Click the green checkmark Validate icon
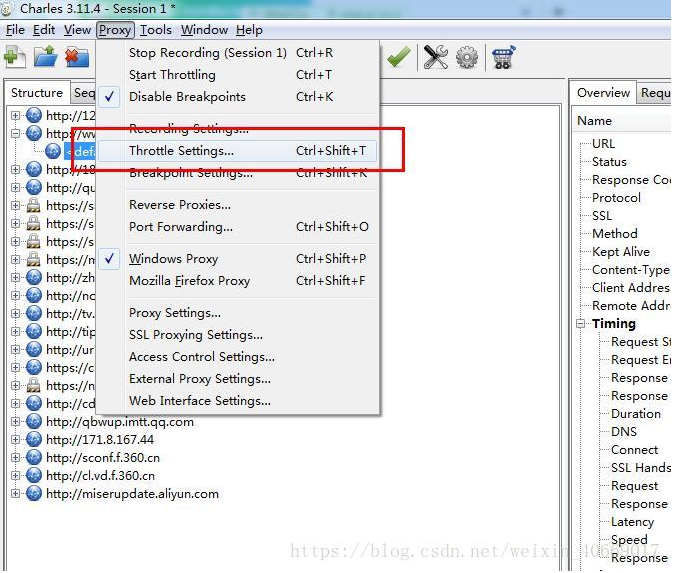This screenshot has height=573, width=690. [399, 57]
